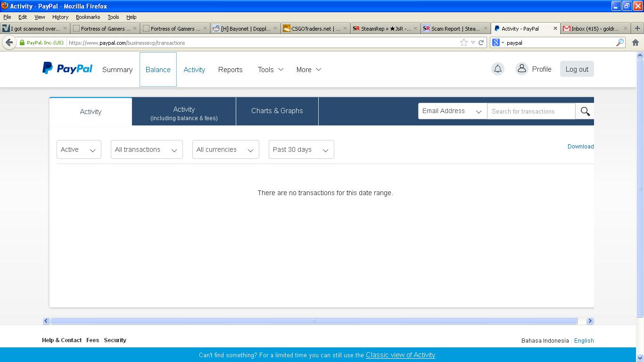
Task: Click the horizontal scrollbar right arrow
Action: click(590, 321)
